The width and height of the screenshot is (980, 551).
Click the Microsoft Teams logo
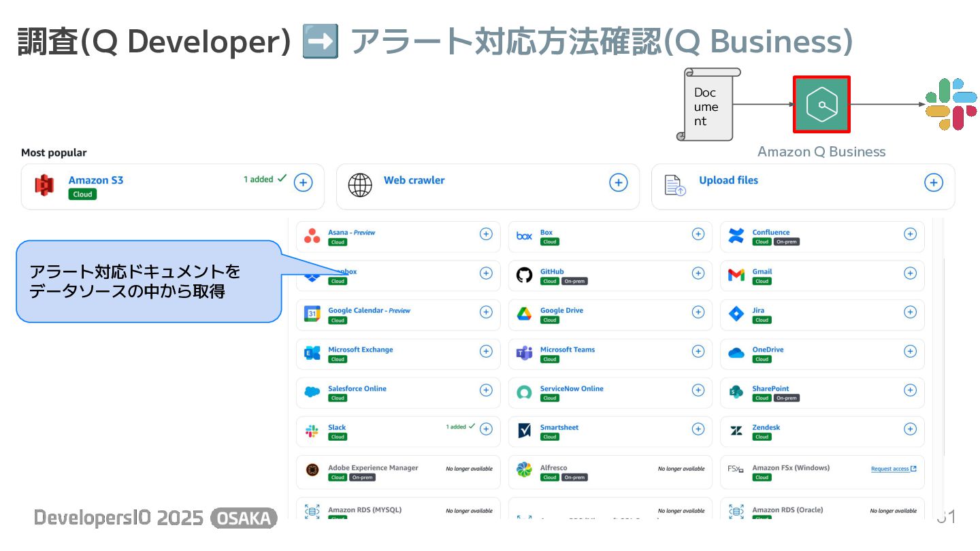coord(524,353)
